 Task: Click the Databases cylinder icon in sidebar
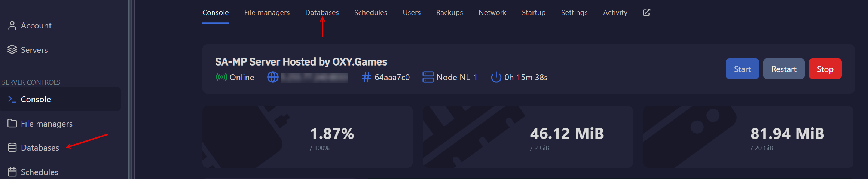pos(12,148)
